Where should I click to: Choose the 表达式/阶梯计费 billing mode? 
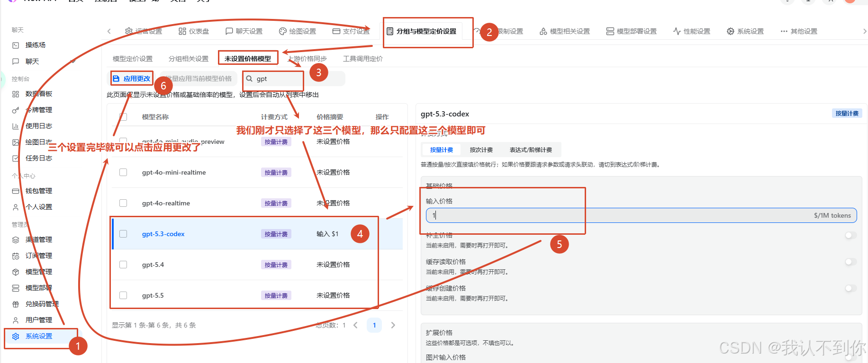pyautogui.click(x=531, y=150)
